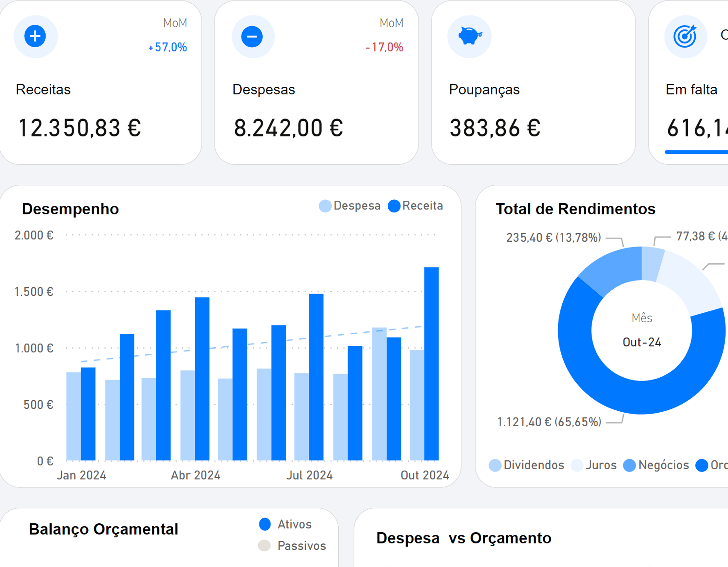Image resolution: width=728 pixels, height=567 pixels.
Task: Click the Em falta blue progress bar
Action: click(697, 152)
